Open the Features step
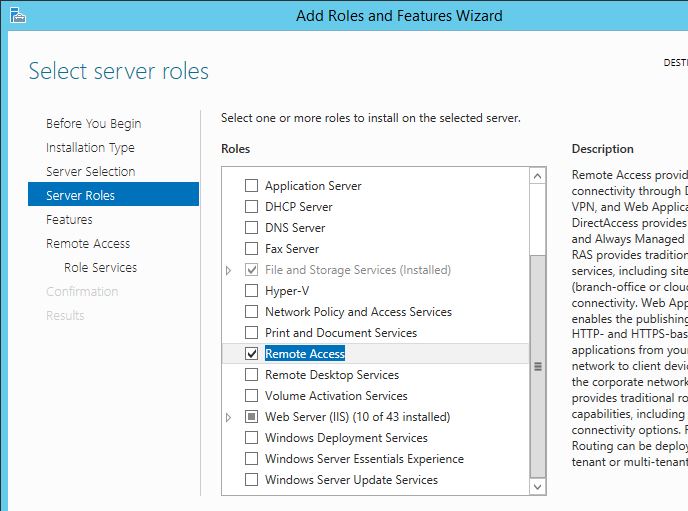Viewport: 688px width, 511px height. pyautogui.click(x=69, y=219)
